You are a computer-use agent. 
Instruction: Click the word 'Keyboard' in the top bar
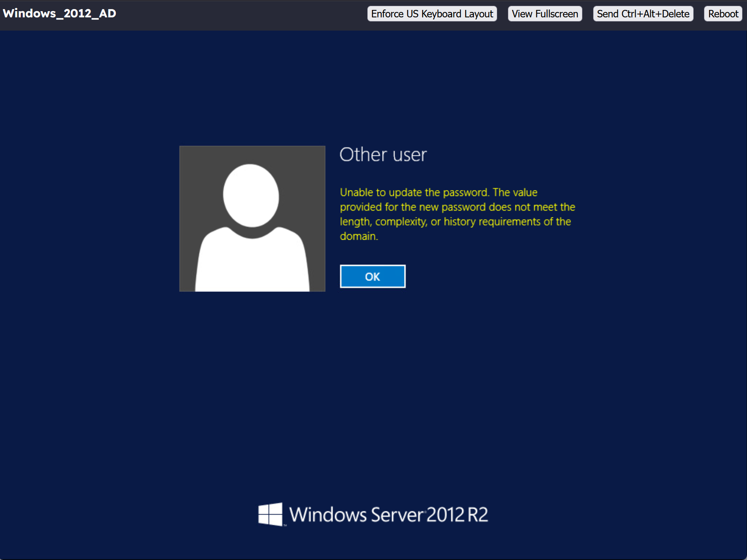pos(441,14)
